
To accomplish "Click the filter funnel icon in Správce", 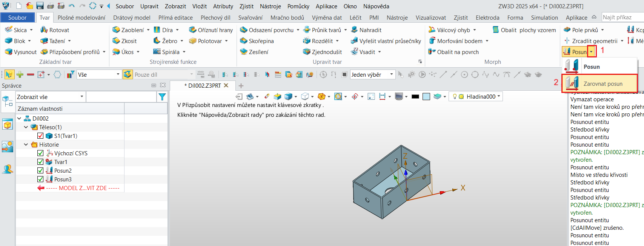I will (162, 97).
